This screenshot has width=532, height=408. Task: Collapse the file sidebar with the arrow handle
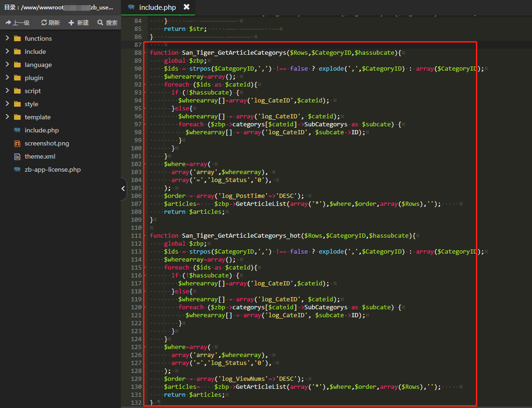[x=123, y=189]
